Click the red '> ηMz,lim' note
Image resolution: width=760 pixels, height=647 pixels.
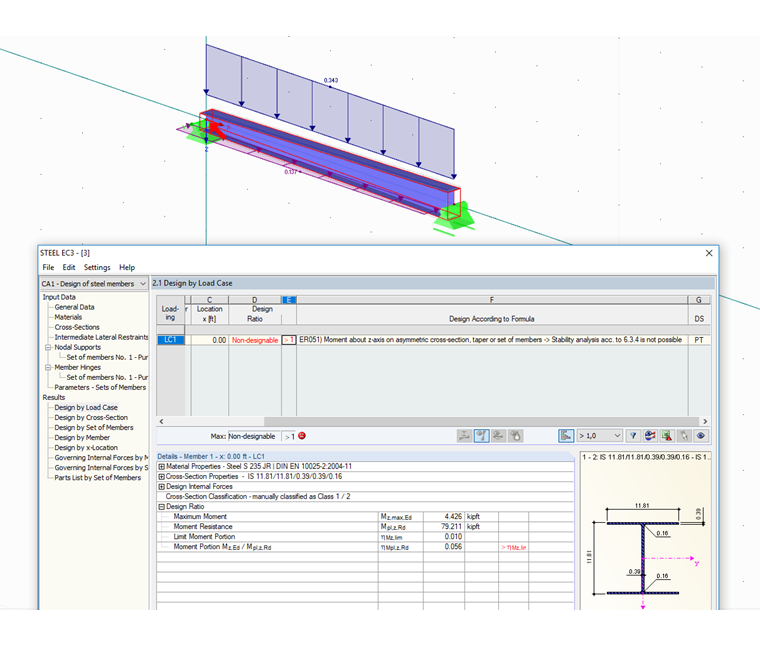514,547
